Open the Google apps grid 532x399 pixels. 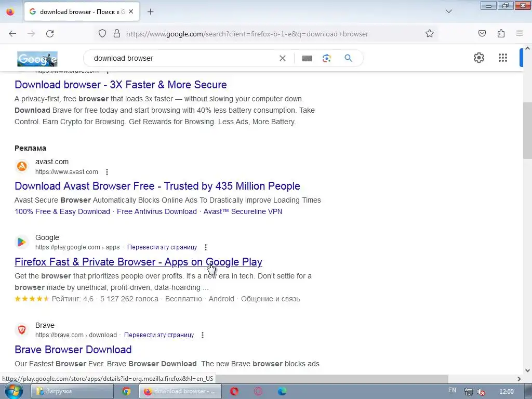click(503, 58)
